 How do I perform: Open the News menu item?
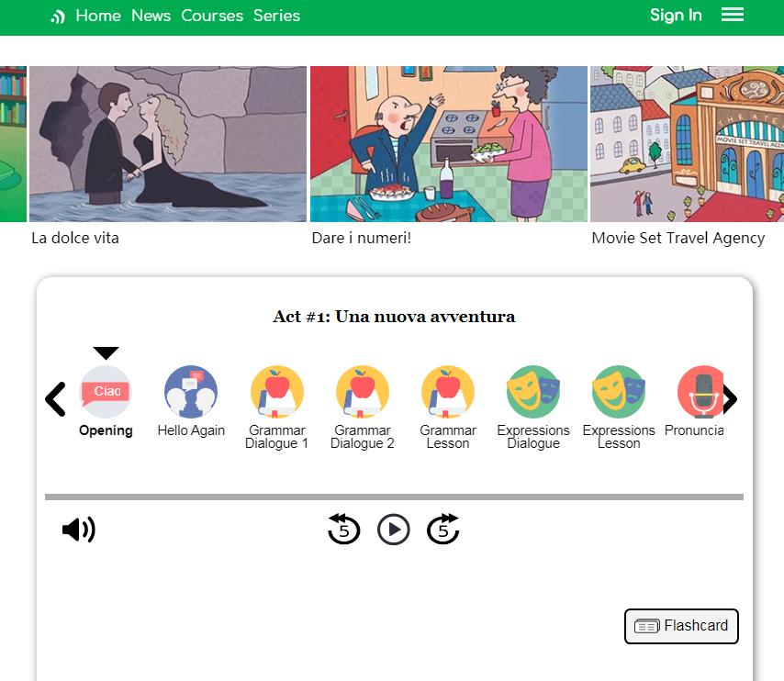click(x=151, y=16)
